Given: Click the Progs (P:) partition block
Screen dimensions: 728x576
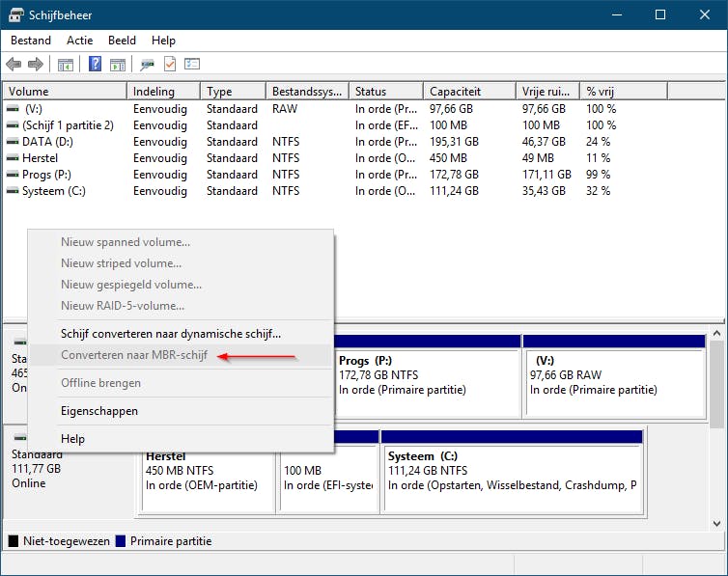Looking at the screenshot, I should pyautogui.click(x=425, y=381).
